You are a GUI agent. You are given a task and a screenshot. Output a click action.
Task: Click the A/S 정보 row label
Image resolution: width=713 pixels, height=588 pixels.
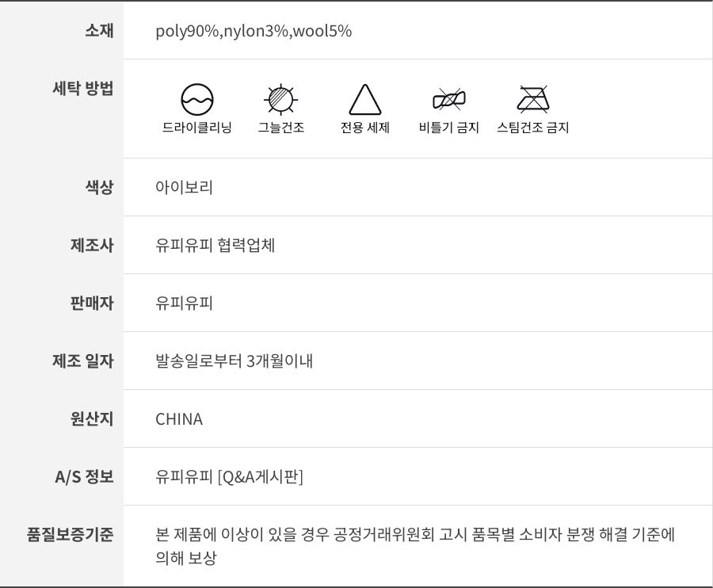point(84,477)
